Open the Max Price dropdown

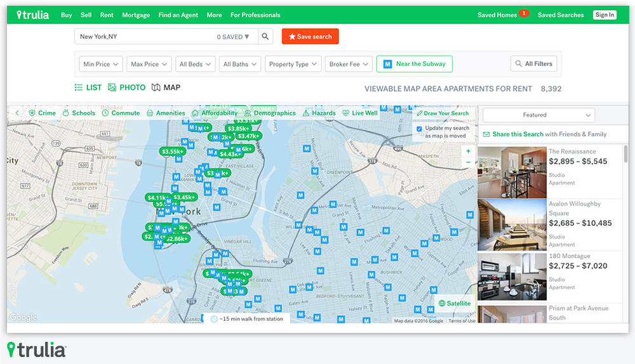(x=149, y=64)
